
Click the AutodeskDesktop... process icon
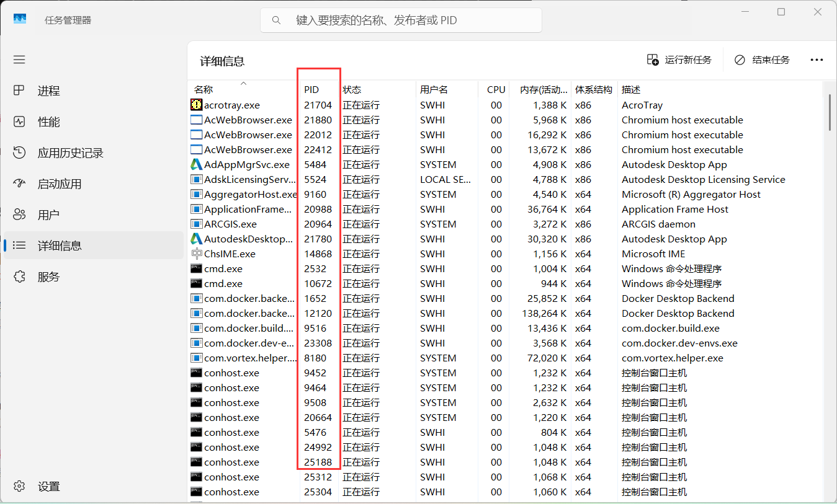196,239
